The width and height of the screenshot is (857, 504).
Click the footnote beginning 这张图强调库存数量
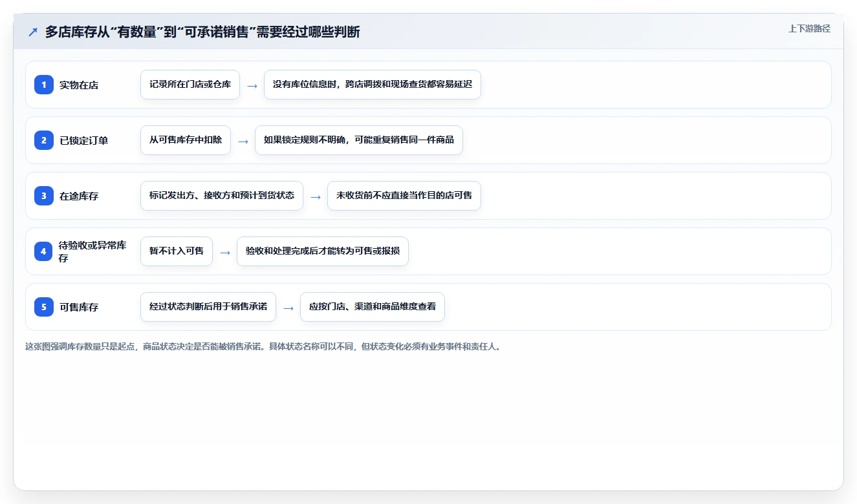[263, 346]
